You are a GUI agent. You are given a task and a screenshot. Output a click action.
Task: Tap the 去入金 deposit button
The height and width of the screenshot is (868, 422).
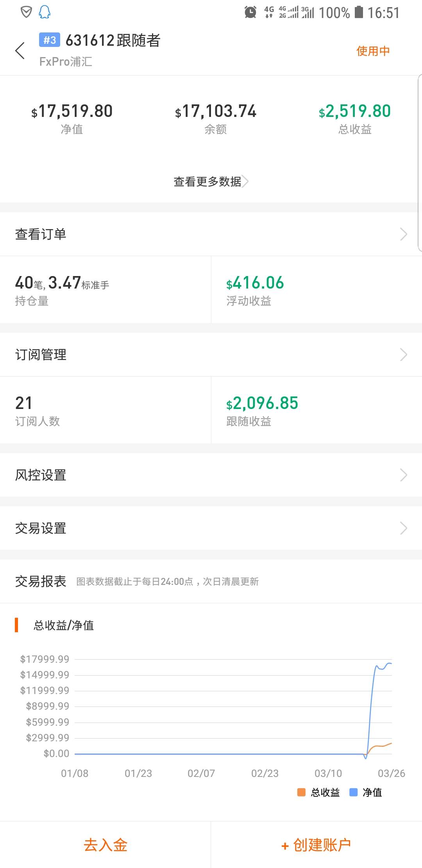105,845
